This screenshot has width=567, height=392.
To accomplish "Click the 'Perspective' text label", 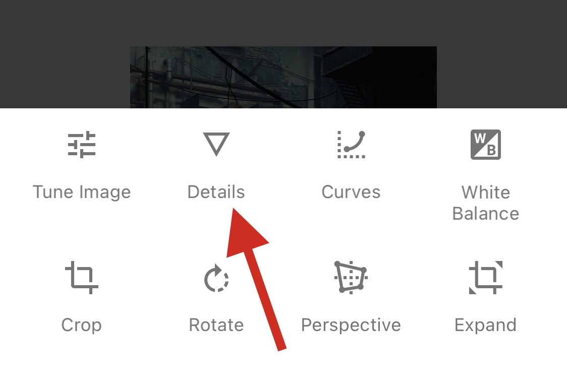I will (x=351, y=325).
